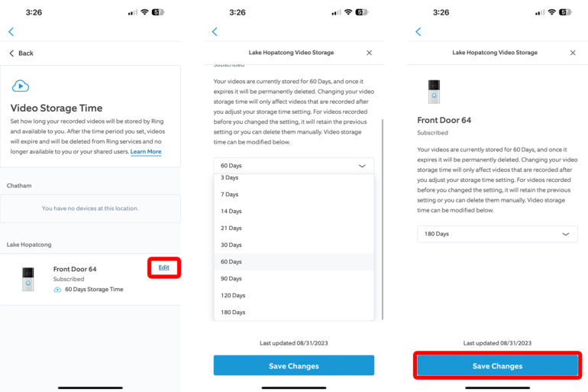Viewport: 588px width, 392px height.
Task: Select the 180 Days option in the list
Action: (233, 313)
